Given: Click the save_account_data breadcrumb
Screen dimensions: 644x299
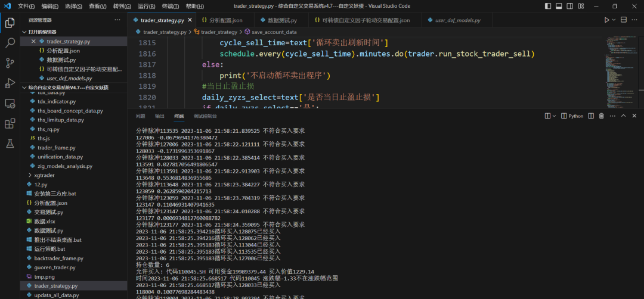Looking at the screenshot, I should click(274, 32).
